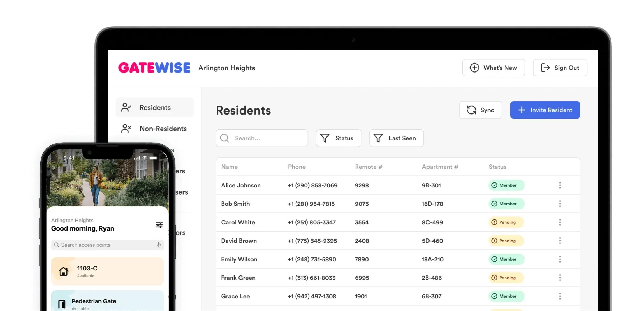Select the name Grace Lee
Image resolution: width=644 pixels, height=311 pixels.
click(235, 296)
